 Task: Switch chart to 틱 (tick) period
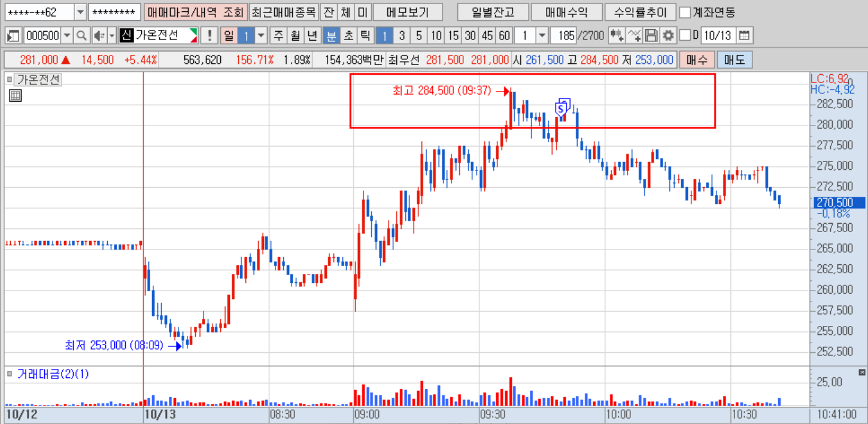[365, 36]
